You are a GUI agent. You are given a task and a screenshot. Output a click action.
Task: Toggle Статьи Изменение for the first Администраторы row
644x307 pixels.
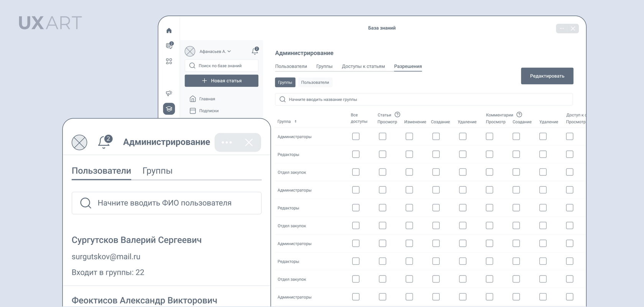click(409, 136)
